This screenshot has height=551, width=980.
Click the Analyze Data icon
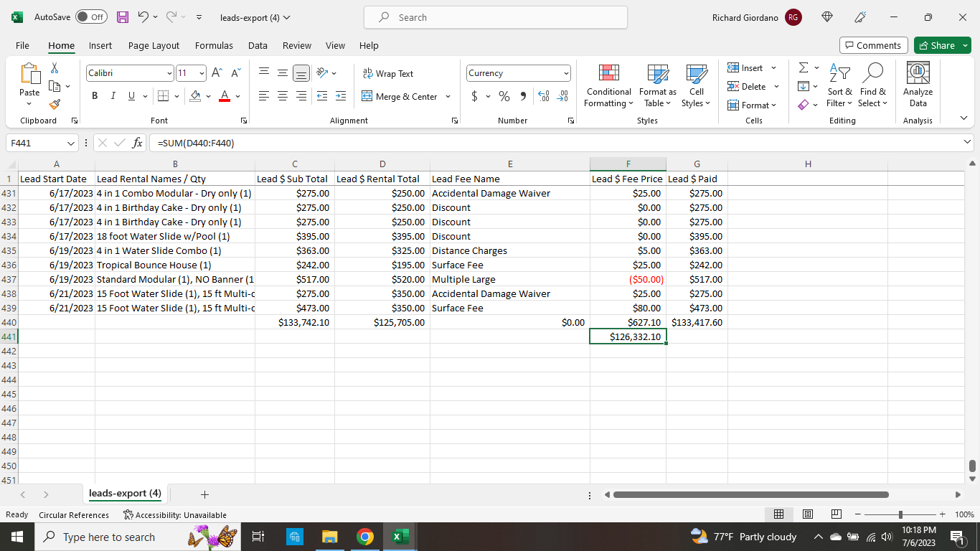918,85
